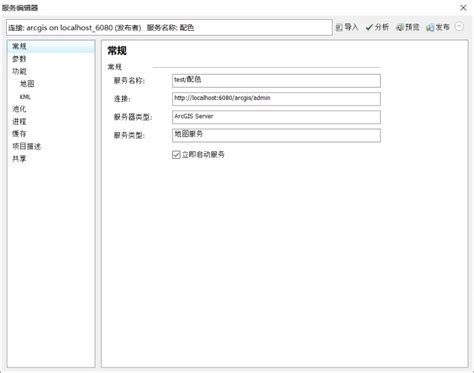The width and height of the screenshot is (474, 373).
Task: Click the 服务器类型 field showing ArcGIS Server
Action: (276, 117)
